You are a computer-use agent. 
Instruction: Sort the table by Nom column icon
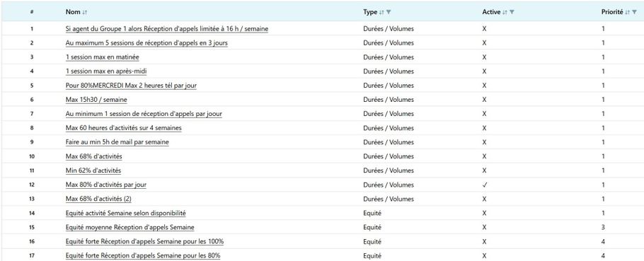(x=85, y=12)
